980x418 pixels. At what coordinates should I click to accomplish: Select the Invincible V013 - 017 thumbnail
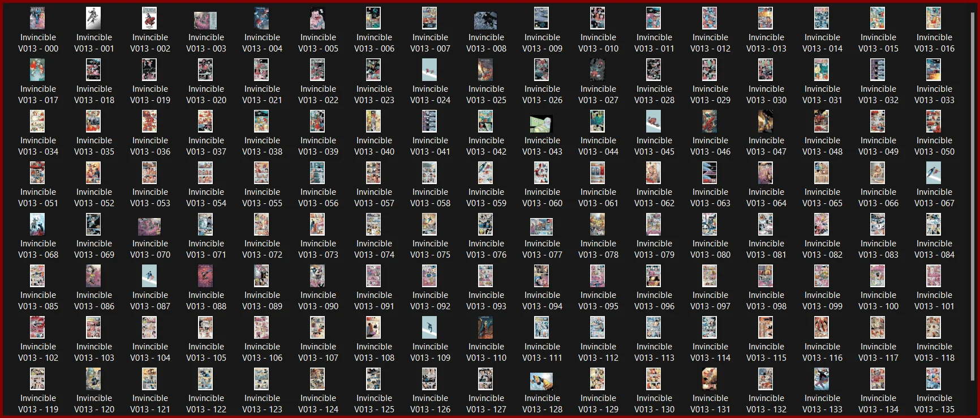[x=37, y=70]
